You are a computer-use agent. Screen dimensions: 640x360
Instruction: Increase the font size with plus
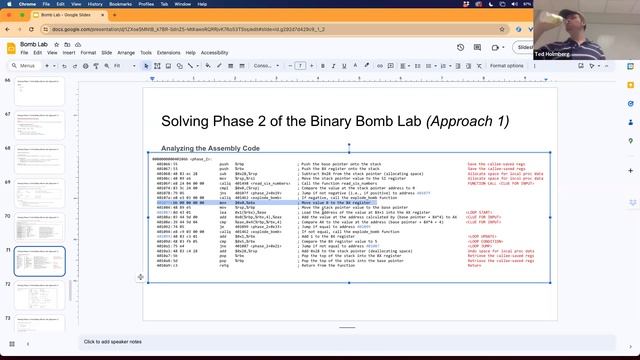click(x=311, y=66)
